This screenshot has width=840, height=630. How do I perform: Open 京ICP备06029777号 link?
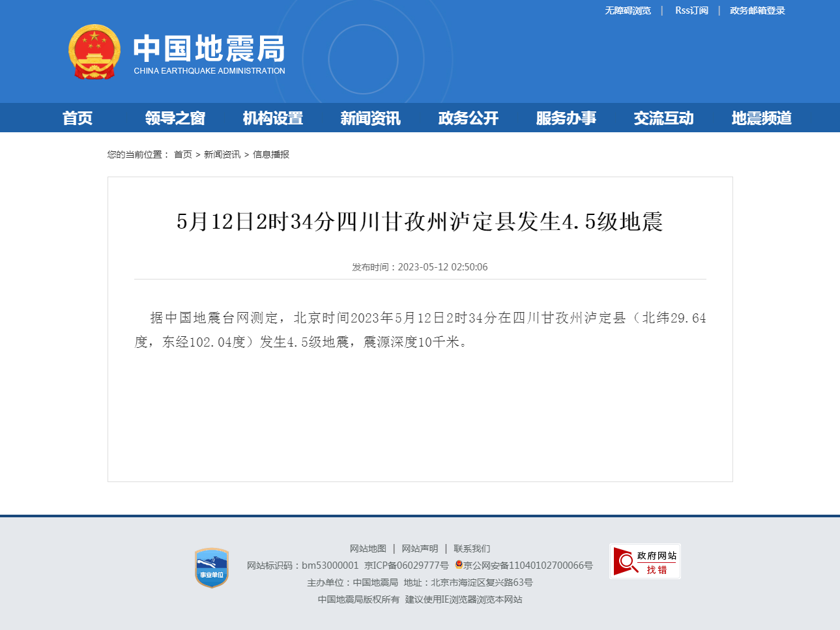click(x=407, y=566)
